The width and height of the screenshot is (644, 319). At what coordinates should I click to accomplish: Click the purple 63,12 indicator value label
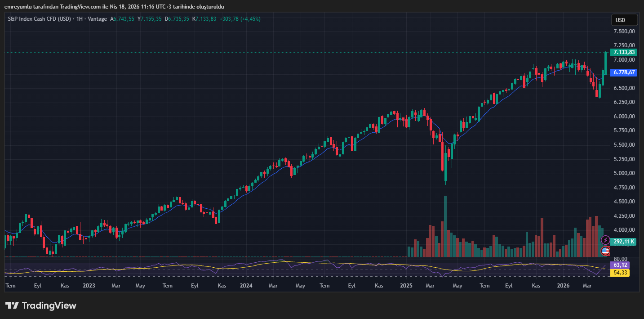click(x=620, y=265)
